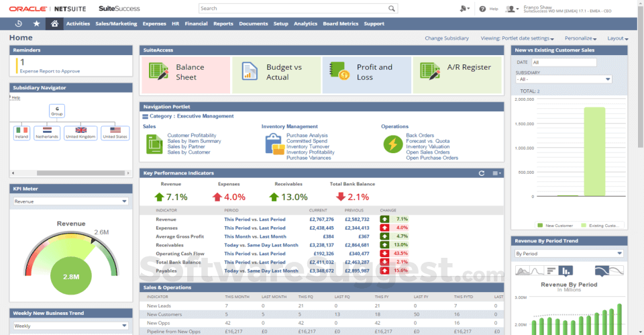Open the Subsidiary All dropdown
Screen dimensions: 644x335
pyautogui.click(x=563, y=79)
